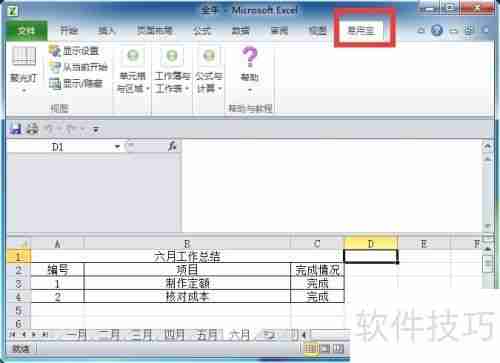Click the Name Box showing D1
The image size is (500, 363).
60,147
